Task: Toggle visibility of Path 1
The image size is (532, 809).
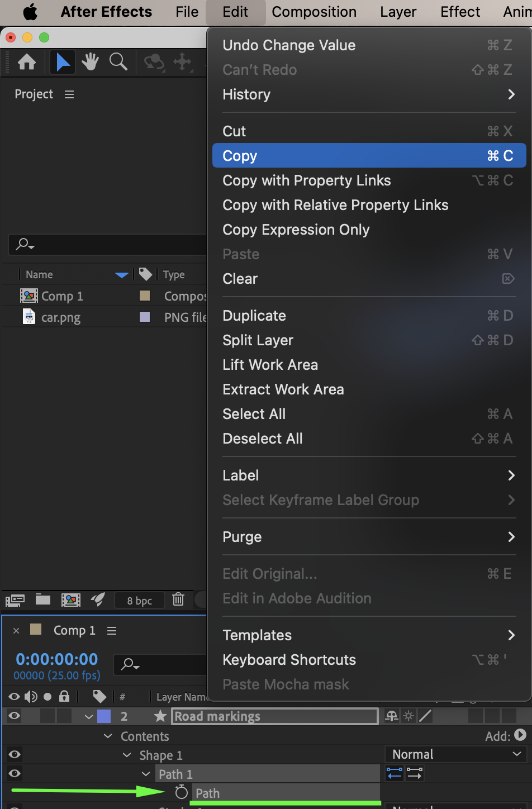Action: [15, 773]
